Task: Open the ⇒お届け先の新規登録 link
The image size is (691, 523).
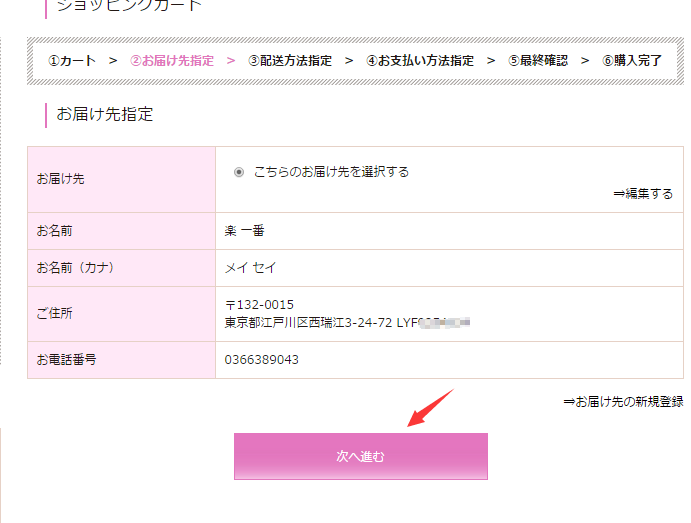Action: tap(623, 401)
